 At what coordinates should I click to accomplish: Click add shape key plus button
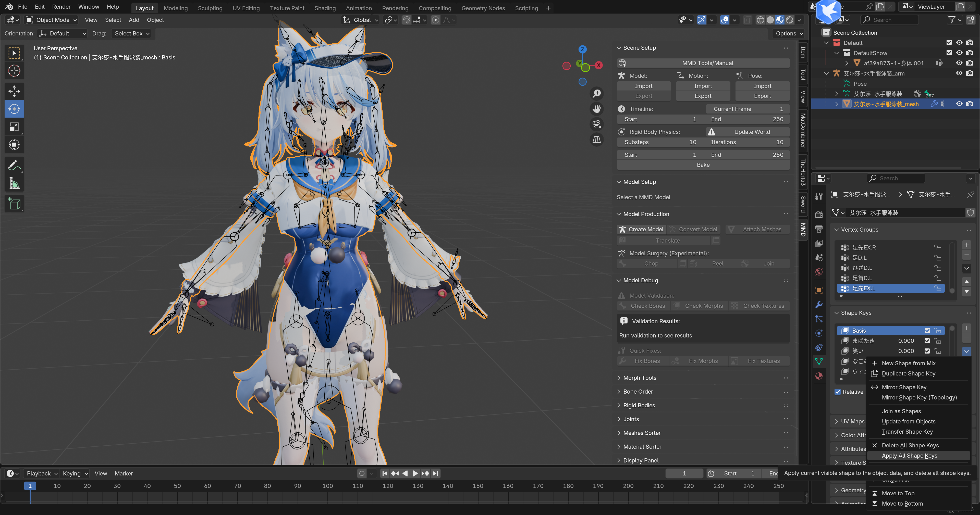967,328
